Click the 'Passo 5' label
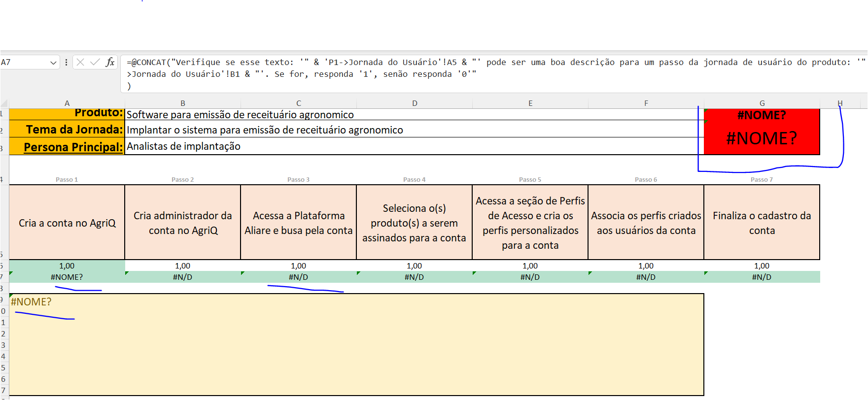868x400 pixels. (530, 180)
